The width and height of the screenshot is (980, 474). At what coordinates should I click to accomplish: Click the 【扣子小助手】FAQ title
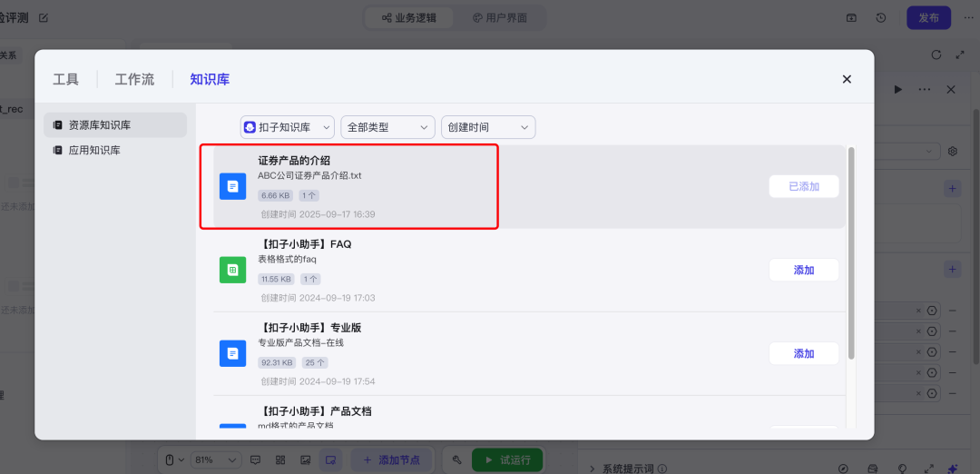(304, 244)
